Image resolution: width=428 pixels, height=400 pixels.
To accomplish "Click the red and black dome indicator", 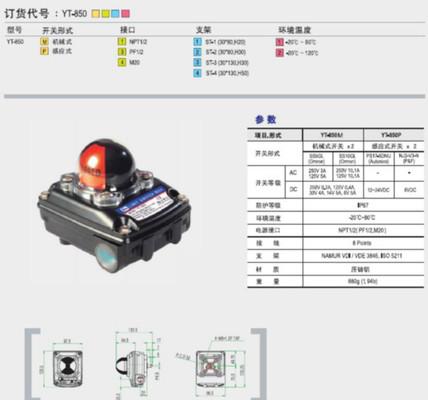I will pyautogui.click(x=106, y=165).
